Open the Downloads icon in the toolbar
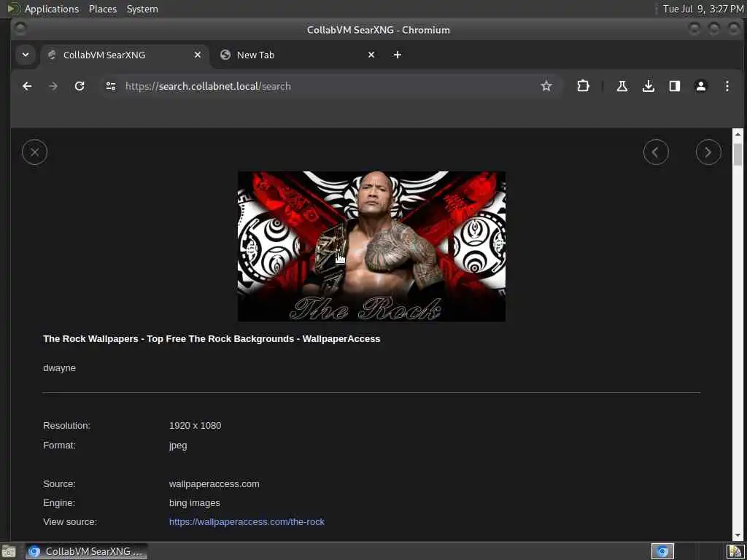 click(649, 86)
